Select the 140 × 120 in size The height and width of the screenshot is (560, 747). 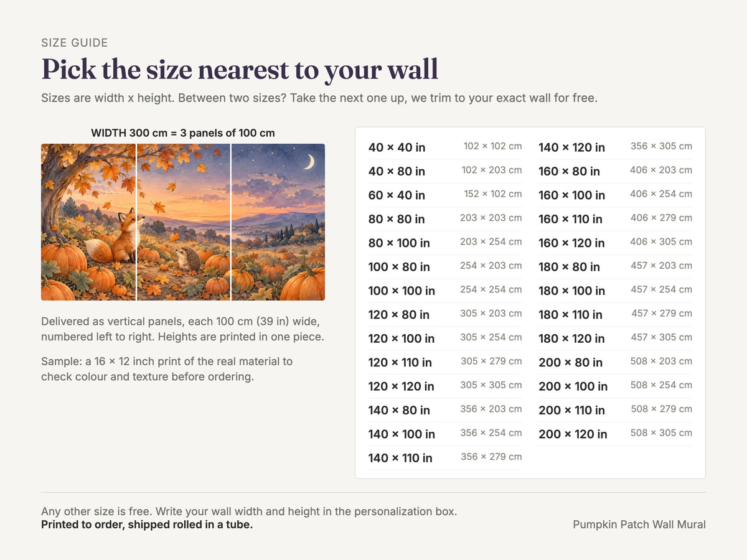click(615, 147)
